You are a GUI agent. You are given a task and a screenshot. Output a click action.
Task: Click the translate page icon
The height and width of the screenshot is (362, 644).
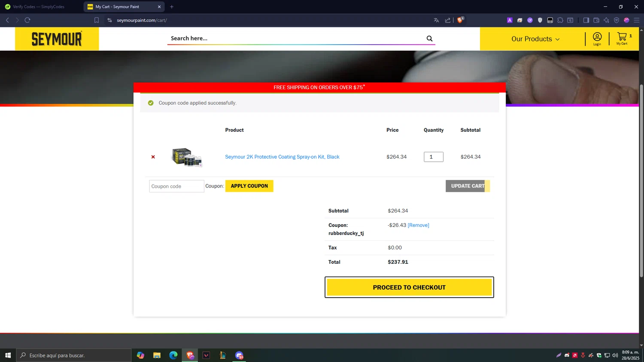click(x=436, y=20)
